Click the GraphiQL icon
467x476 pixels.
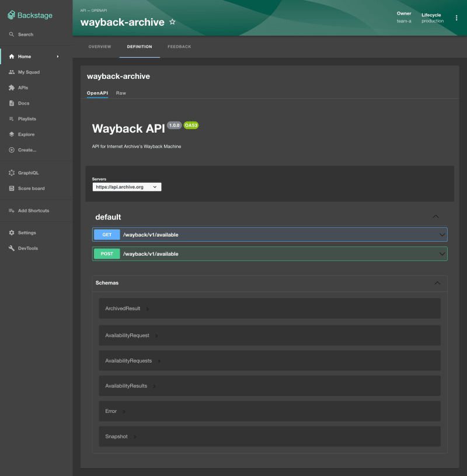tap(12, 173)
